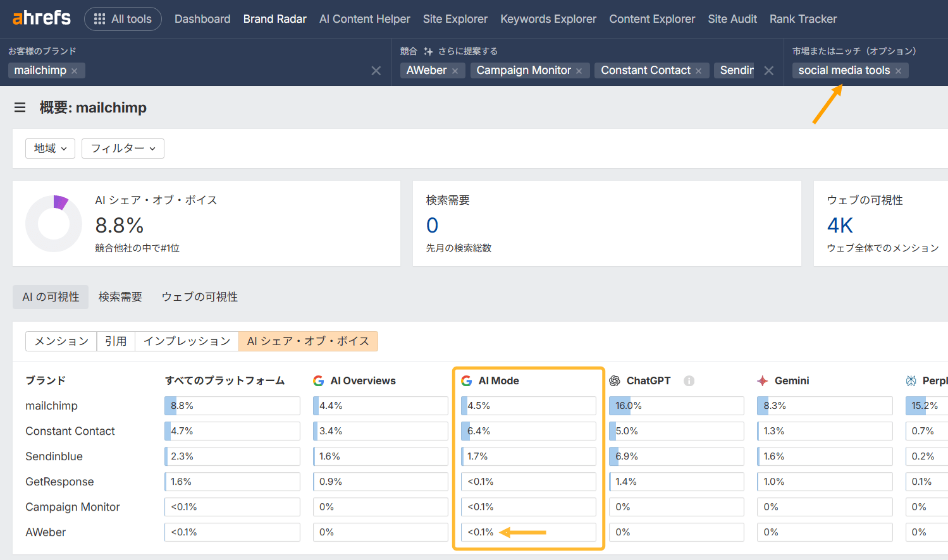
Task: Click the Perplexity platform icon
Action: tap(911, 380)
